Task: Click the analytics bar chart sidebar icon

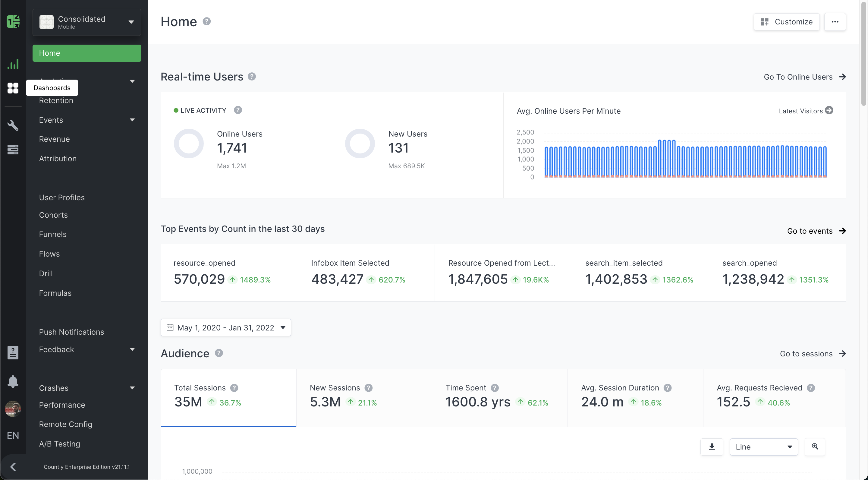Action: (x=13, y=64)
